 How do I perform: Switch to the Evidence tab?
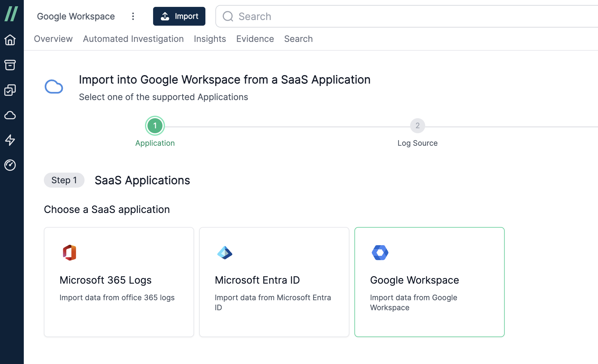(255, 39)
